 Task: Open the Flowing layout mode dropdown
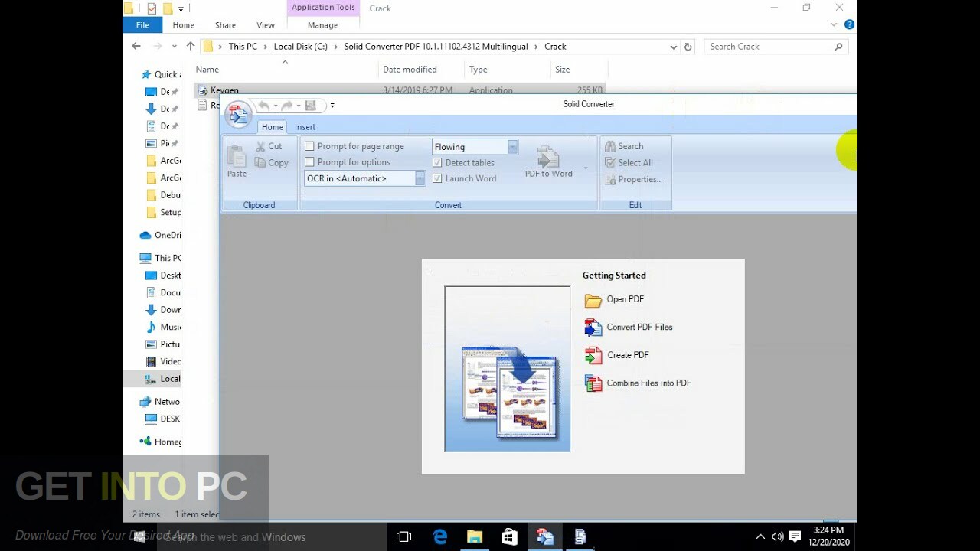pyautogui.click(x=512, y=147)
